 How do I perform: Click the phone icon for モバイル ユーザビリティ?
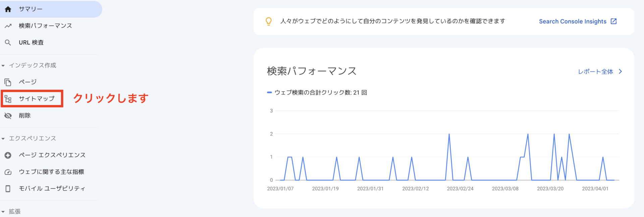pyautogui.click(x=8, y=188)
